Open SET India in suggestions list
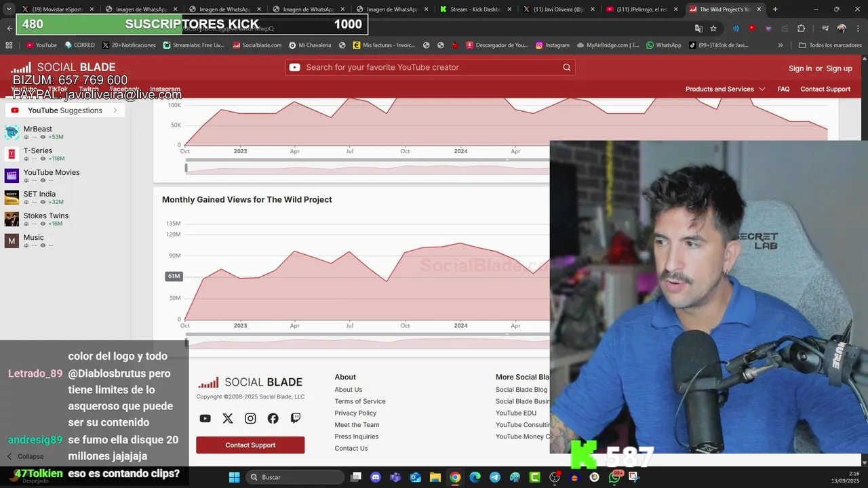The width and height of the screenshot is (868, 488). pyautogui.click(x=39, y=194)
